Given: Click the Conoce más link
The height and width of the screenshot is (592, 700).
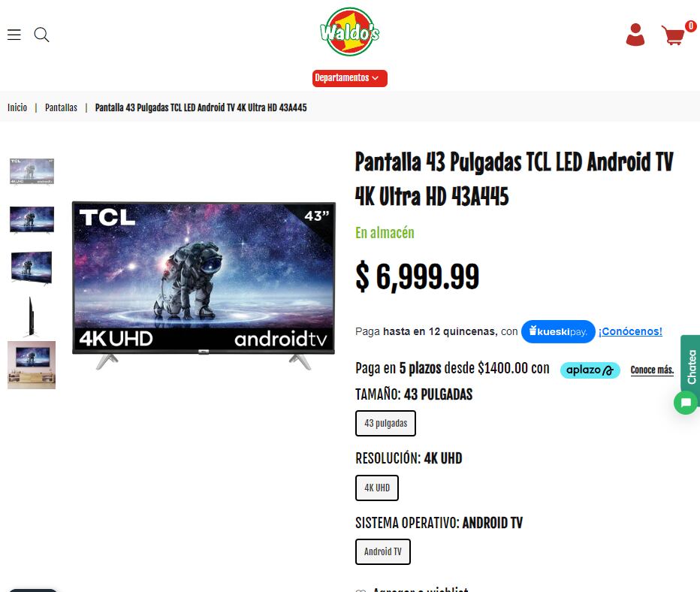Looking at the screenshot, I should tap(652, 370).
